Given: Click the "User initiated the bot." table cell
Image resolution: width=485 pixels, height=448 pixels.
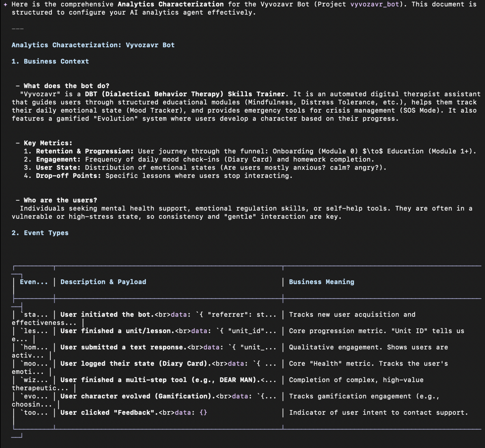Looking at the screenshot, I should click(x=107, y=315).
